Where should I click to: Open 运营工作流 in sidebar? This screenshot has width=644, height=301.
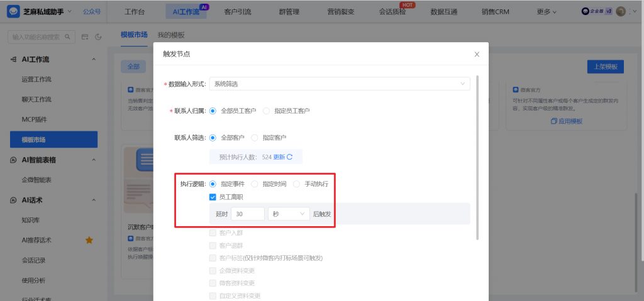tap(36, 79)
